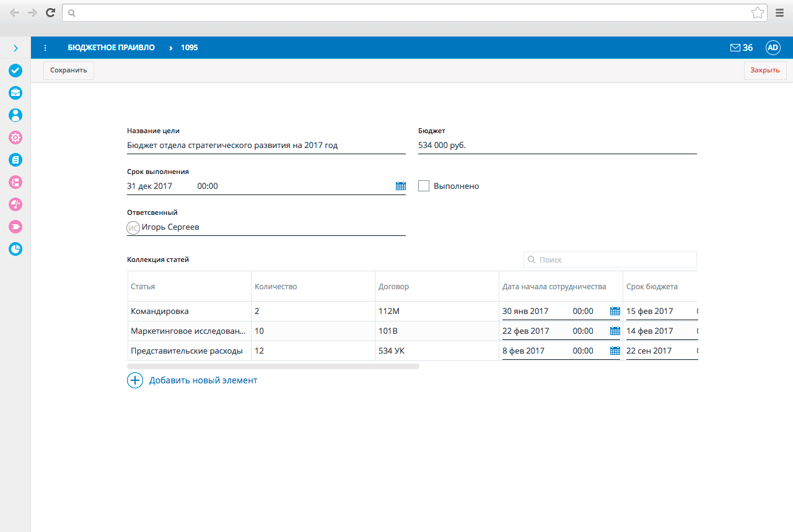Click the magnifier icon in Поиск field
Viewport: 793px width, 532px height.
point(532,259)
